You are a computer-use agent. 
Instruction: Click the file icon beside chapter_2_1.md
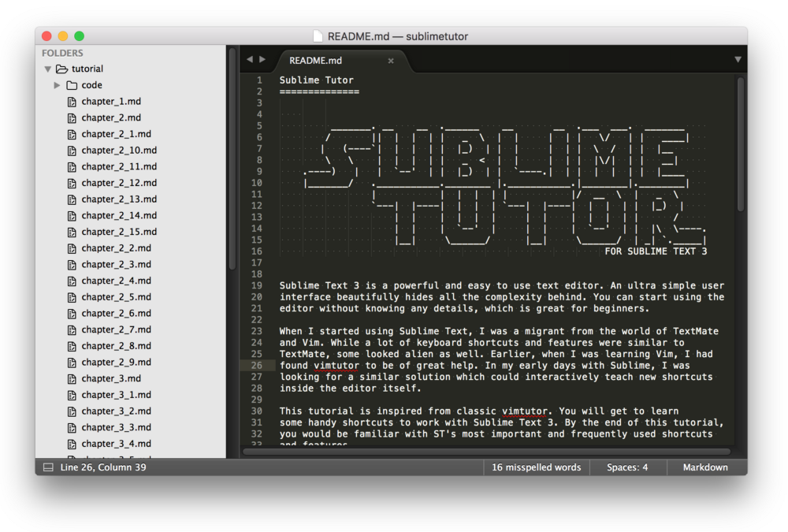coord(72,134)
